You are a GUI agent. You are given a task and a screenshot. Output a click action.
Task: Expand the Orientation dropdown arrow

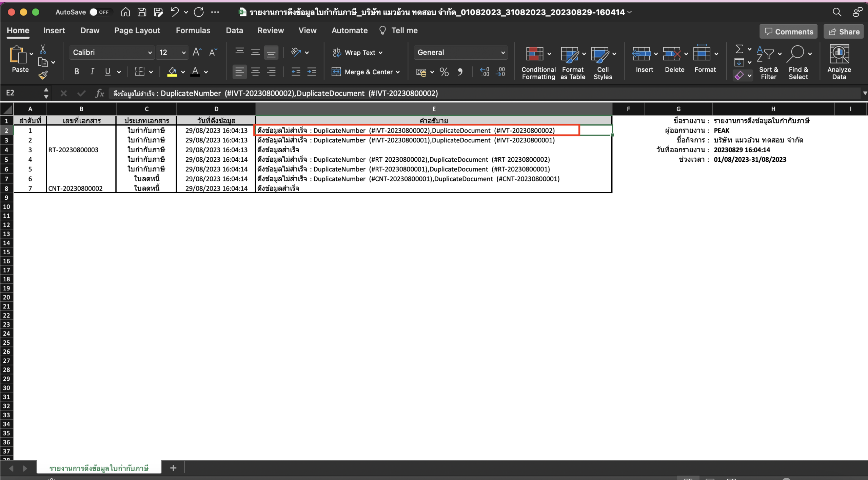[307, 53]
